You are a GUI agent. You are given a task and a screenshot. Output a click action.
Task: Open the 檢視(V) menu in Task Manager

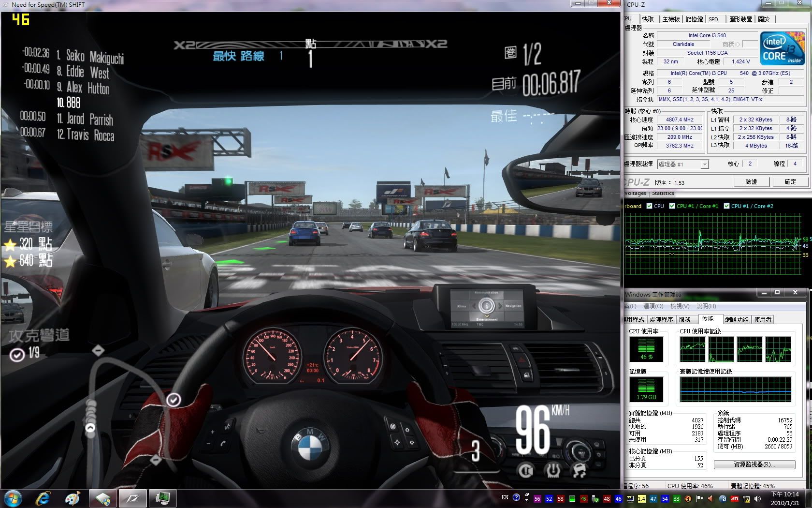click(x=680, y=306)
